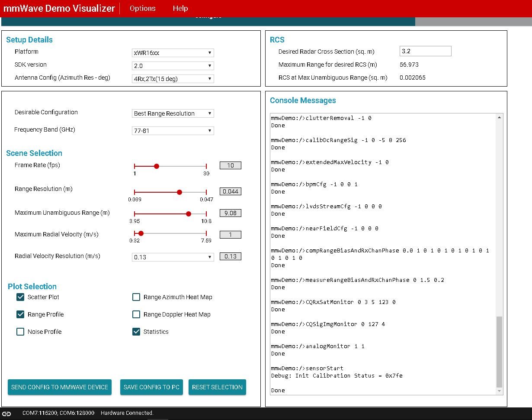This screenshot has height=420, width=532.
Task: Open the SDK version dropdown
Action: [173, 66]
